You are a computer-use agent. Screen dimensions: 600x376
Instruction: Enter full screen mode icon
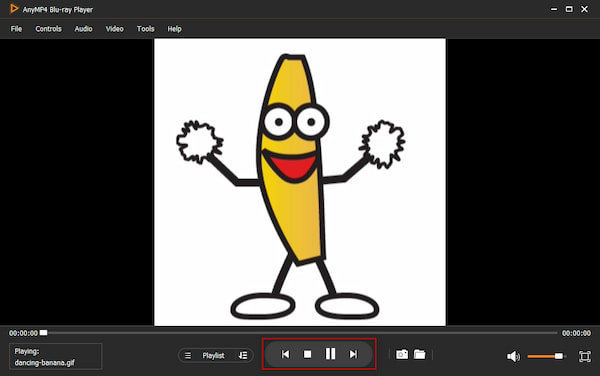(585, 356)
